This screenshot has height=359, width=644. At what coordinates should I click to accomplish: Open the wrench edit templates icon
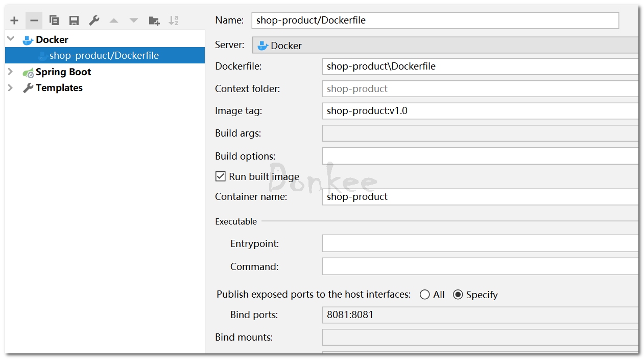94,20
